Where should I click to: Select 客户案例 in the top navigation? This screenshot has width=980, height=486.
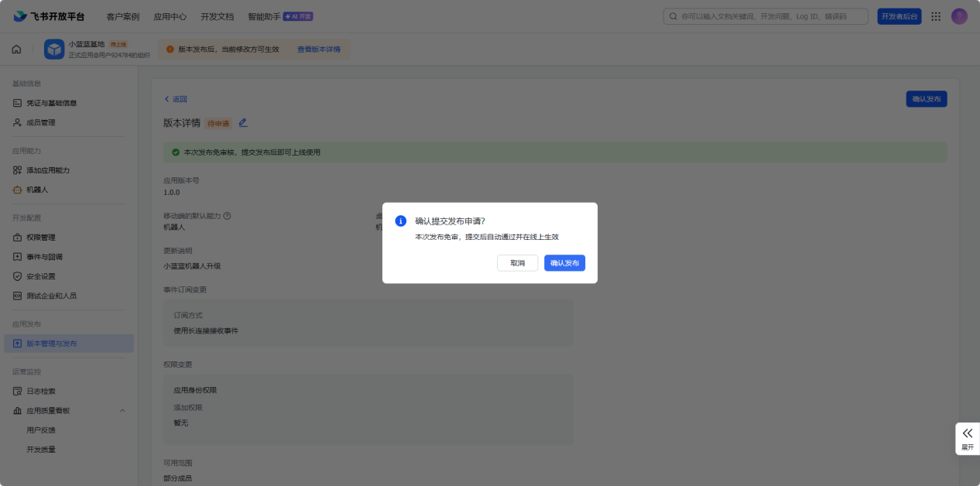[122, 16]
